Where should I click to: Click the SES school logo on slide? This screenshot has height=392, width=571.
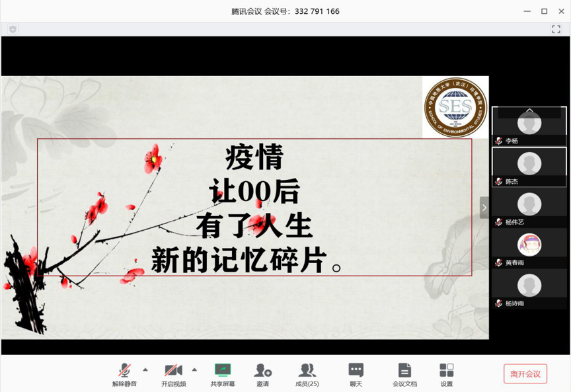tap(455, 107)
